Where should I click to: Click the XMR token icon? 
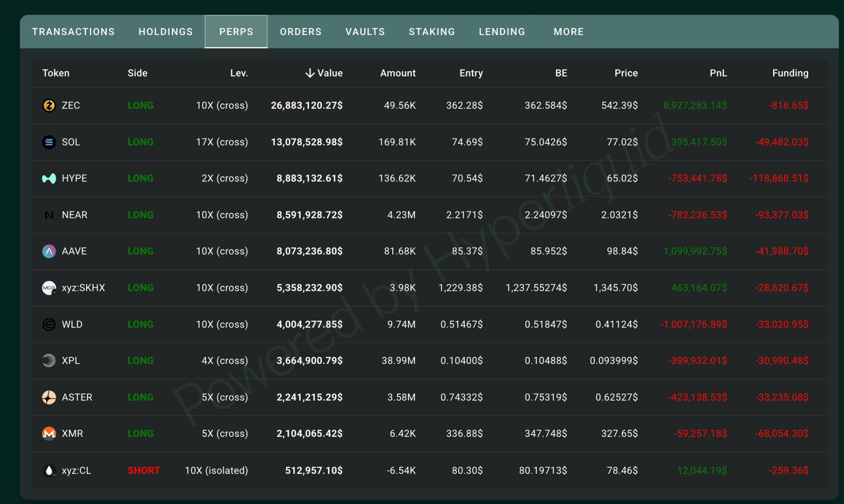[49, 434]
